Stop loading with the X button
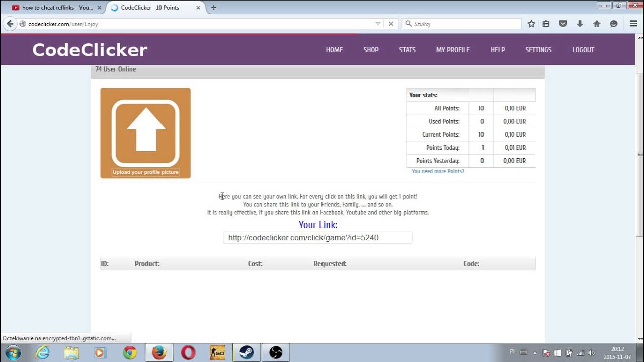This screenshot has height=362, width=644. (391, 24)
